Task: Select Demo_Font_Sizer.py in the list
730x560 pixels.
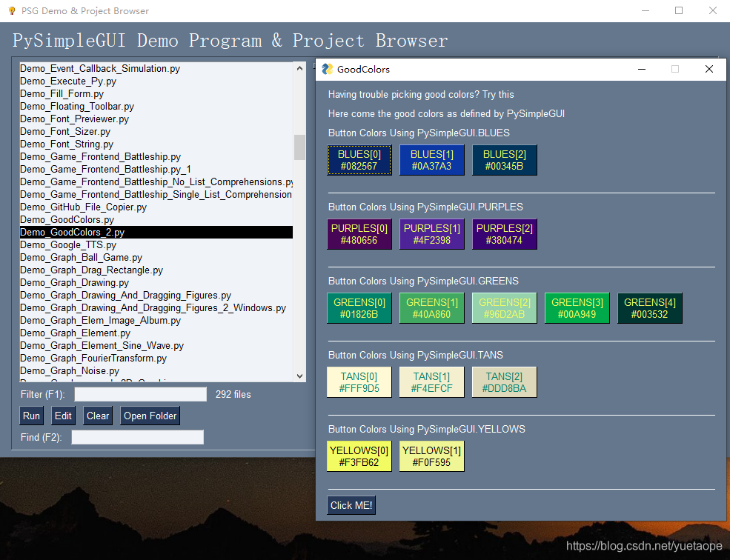Action: [156, 131]
